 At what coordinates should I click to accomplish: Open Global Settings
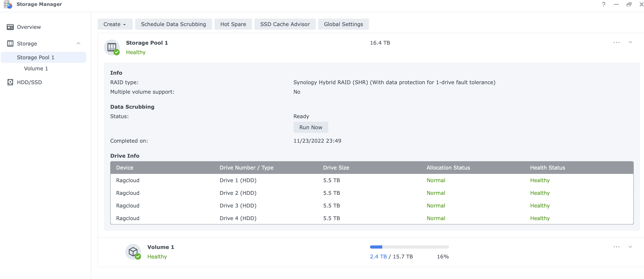(x=343, y=24)
